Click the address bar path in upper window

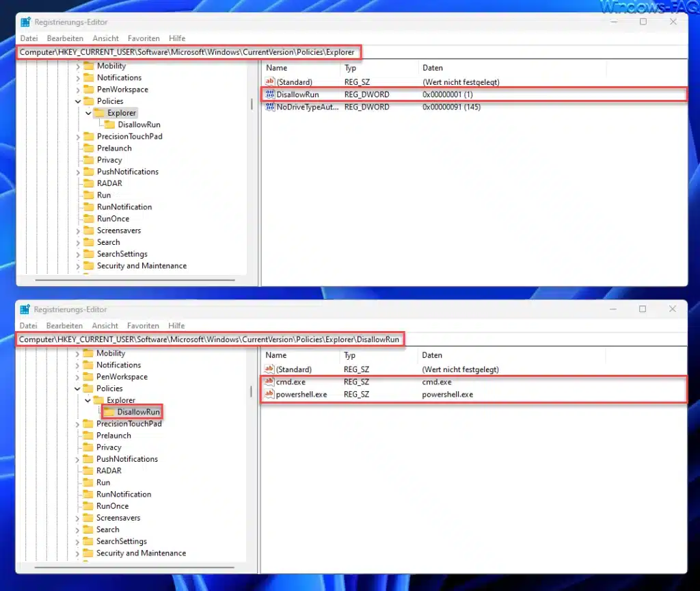pos(187,52)
